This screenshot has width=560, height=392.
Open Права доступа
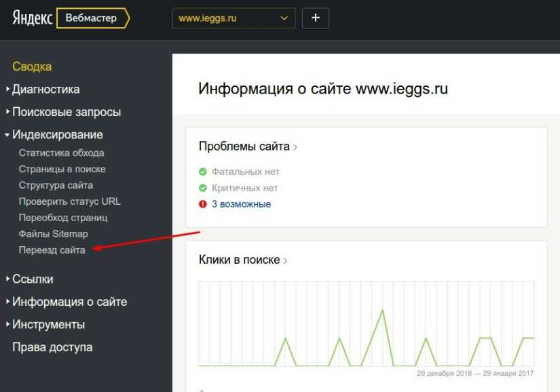click(52, 347)
